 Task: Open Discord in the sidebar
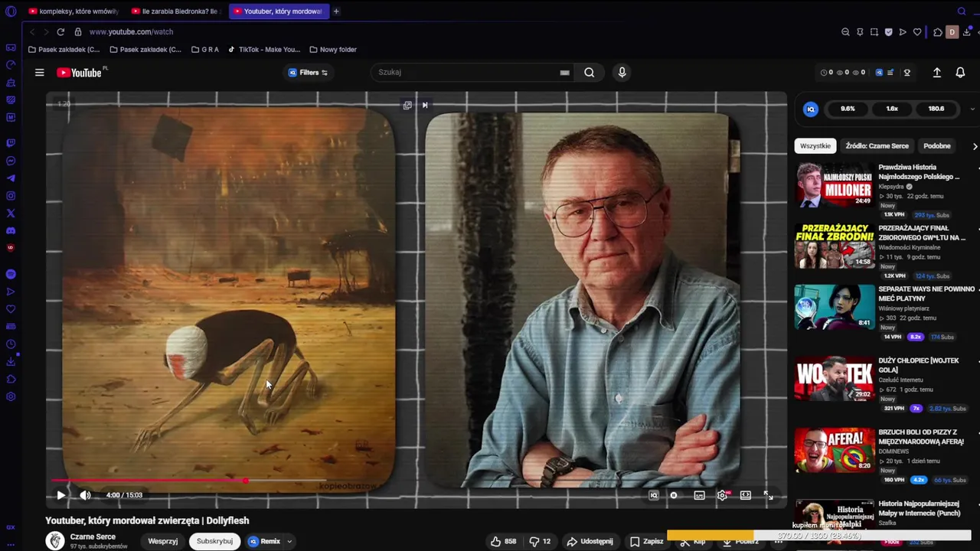pyautogui.click(x=11, y=230)
